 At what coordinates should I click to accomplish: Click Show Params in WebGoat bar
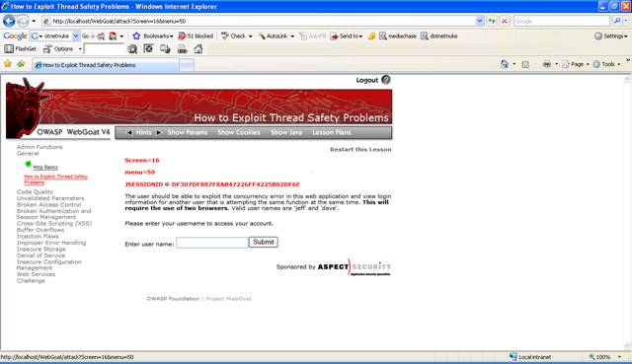(x=188, y=132)
